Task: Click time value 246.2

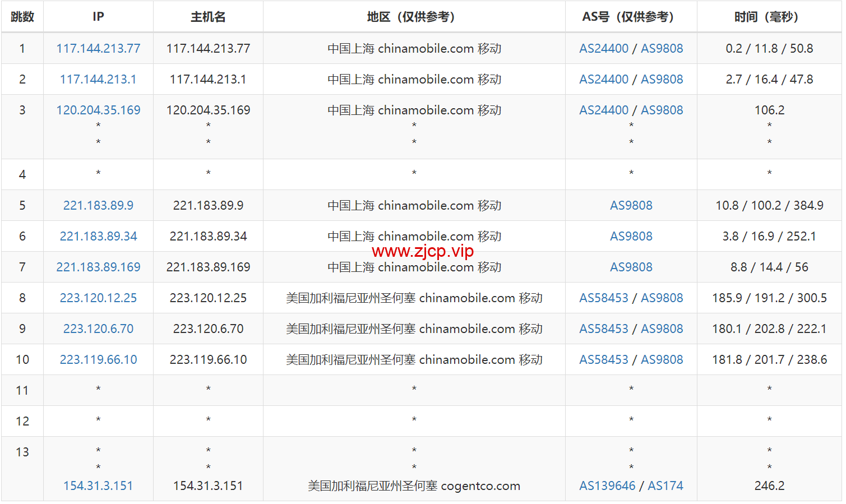Action: point(769,486)
